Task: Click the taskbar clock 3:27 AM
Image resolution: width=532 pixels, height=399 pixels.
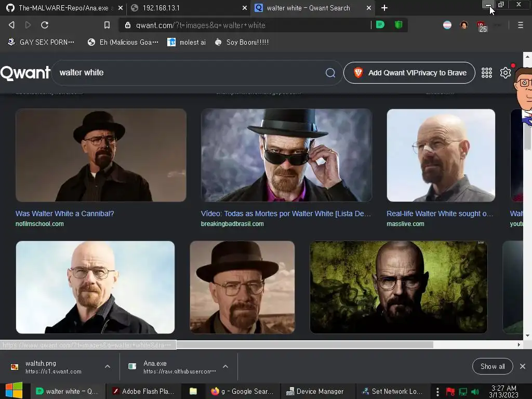Action: pyautogui.click(x=504, y=391)
